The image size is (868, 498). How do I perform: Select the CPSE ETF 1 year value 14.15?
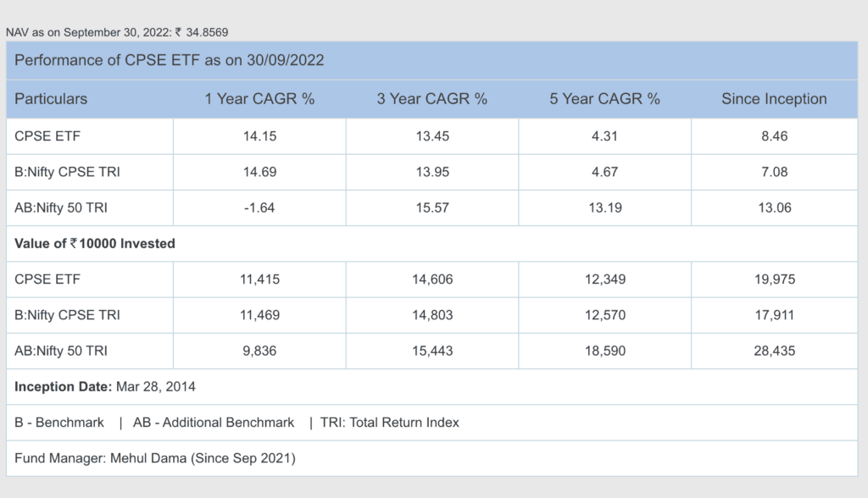pyautogui.click(x=259, y=136)
